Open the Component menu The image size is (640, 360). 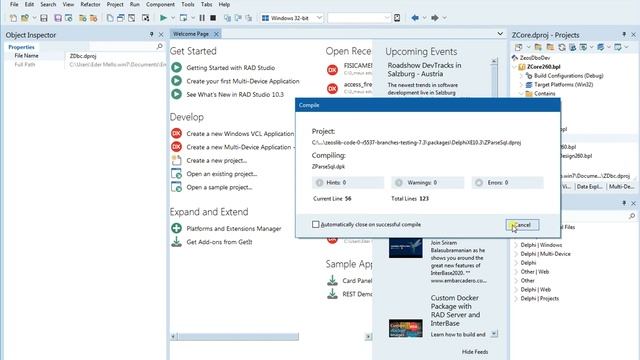[160, 4]
